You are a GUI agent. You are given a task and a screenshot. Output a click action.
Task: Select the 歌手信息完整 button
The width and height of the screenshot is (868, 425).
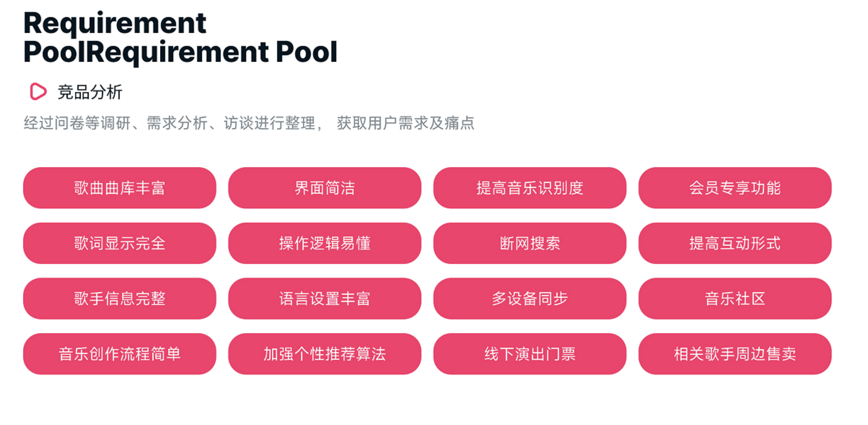(x=120, y=298)
